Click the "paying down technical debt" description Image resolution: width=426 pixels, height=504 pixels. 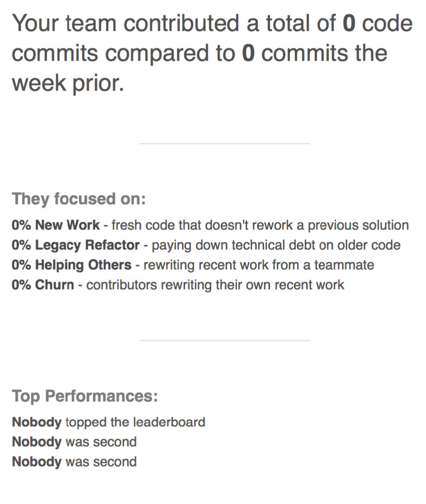click(x=276, y=245)
